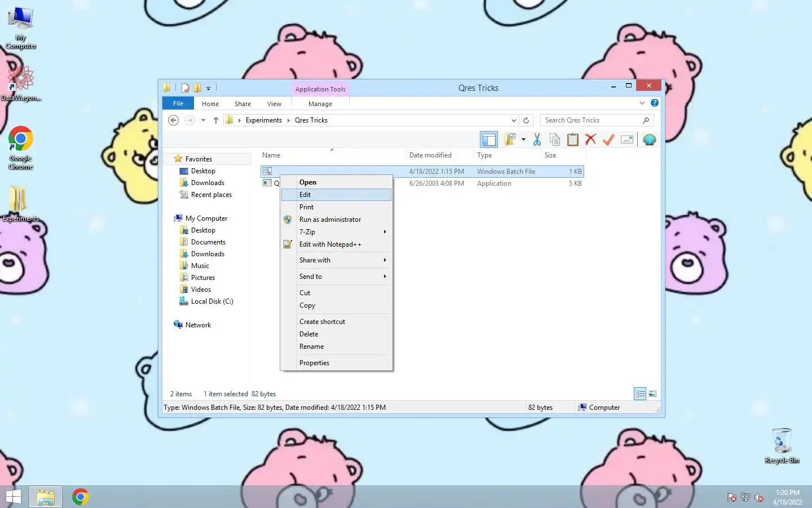Open Properties from the context menu
This screenshot has width=812, height=508.
[x=337, y=363]
